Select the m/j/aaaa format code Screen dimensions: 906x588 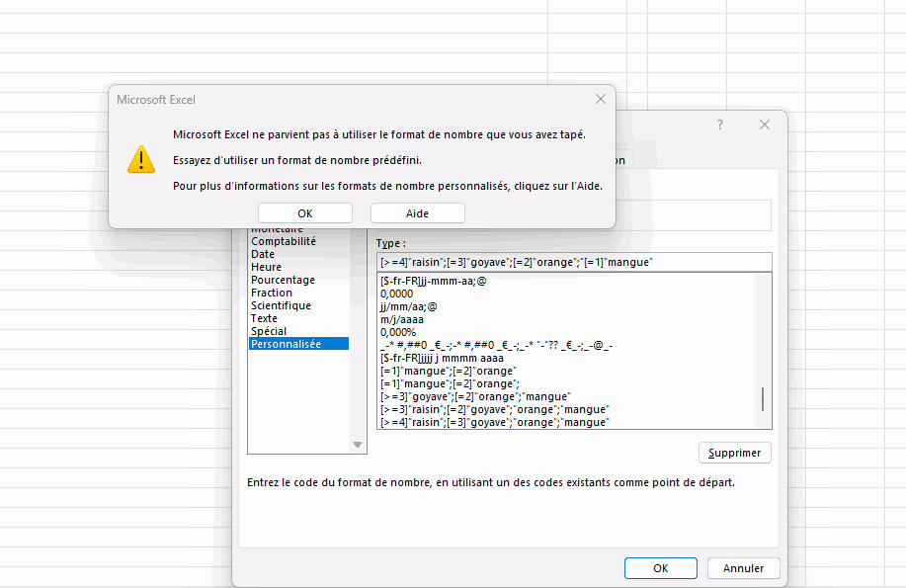(401, 319)
